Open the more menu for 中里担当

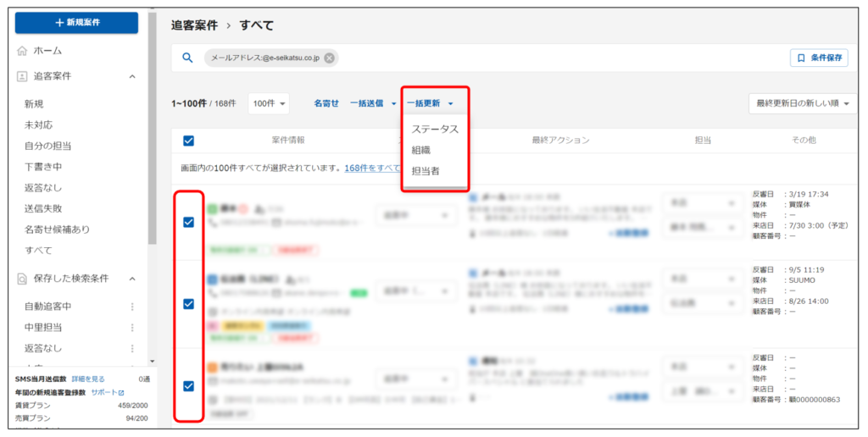pyautogui.click(x=132, y=328)
